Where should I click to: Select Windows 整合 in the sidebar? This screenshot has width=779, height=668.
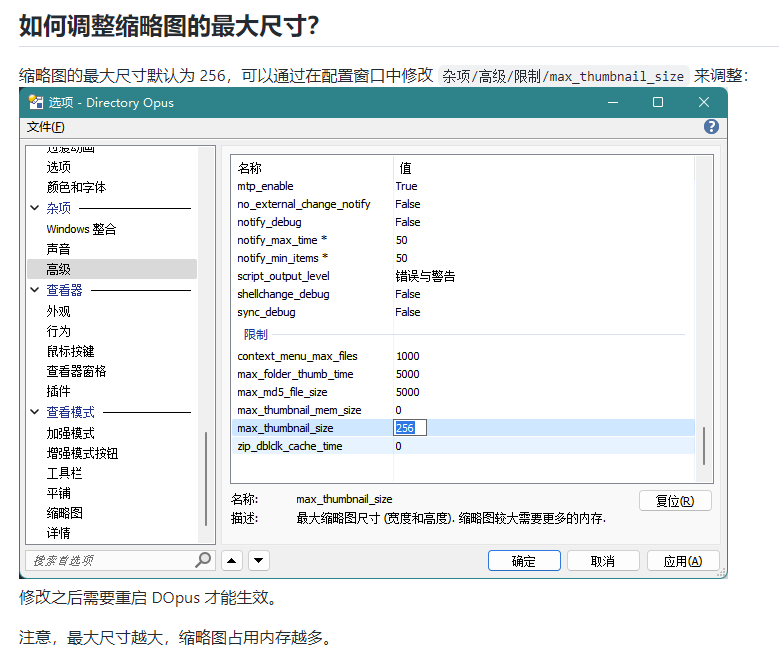click(x=81, y=229)
